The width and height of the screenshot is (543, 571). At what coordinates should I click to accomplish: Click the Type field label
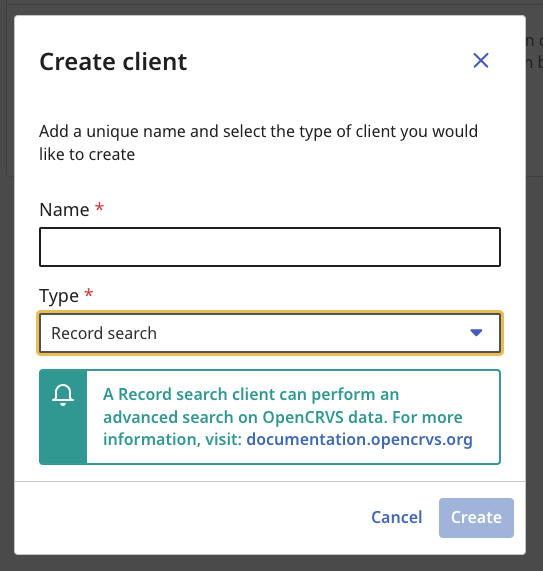tap(59, 296)
